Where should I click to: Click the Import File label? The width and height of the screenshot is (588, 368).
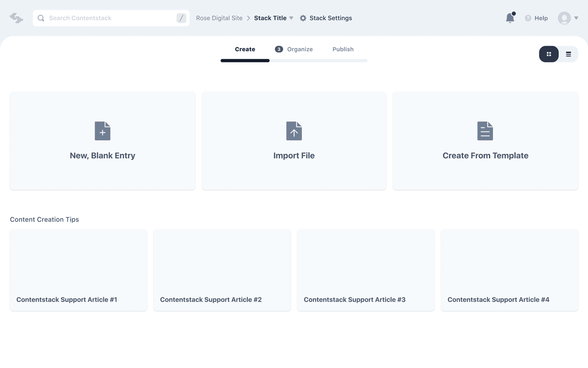pos(294,156)
